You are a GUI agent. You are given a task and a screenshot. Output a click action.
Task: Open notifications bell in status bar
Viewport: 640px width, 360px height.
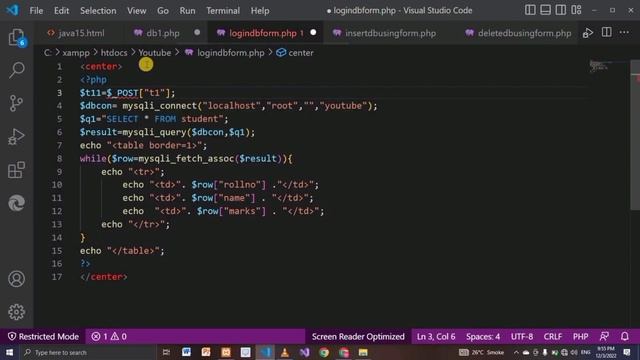click(624, 336)
